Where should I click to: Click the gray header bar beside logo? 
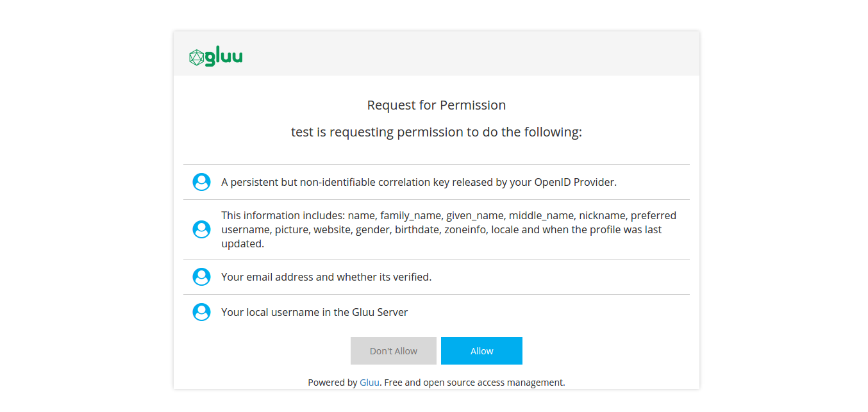(468, 54)
